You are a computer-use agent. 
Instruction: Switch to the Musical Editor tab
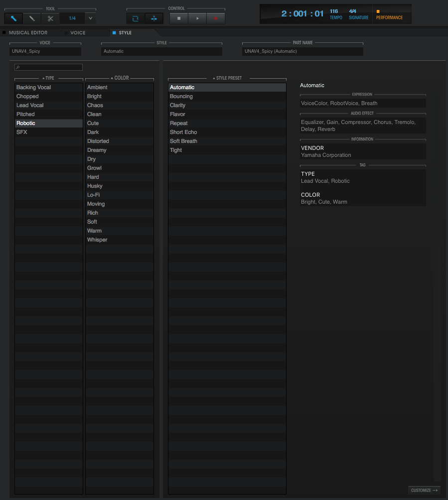click(x=28, y=32)
